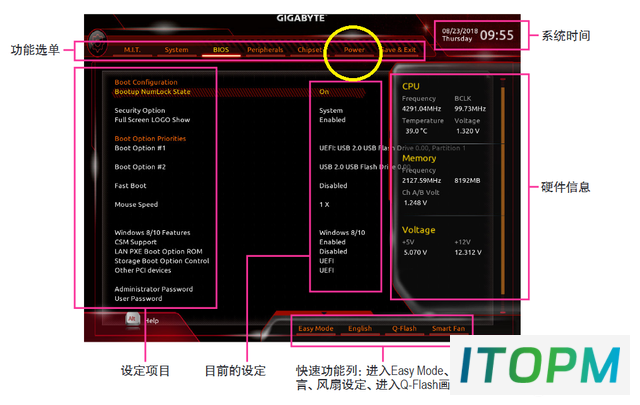Viewport: 640px width, 405px height.
Task: Change the Security Option value System
Action: pos(331,111)
